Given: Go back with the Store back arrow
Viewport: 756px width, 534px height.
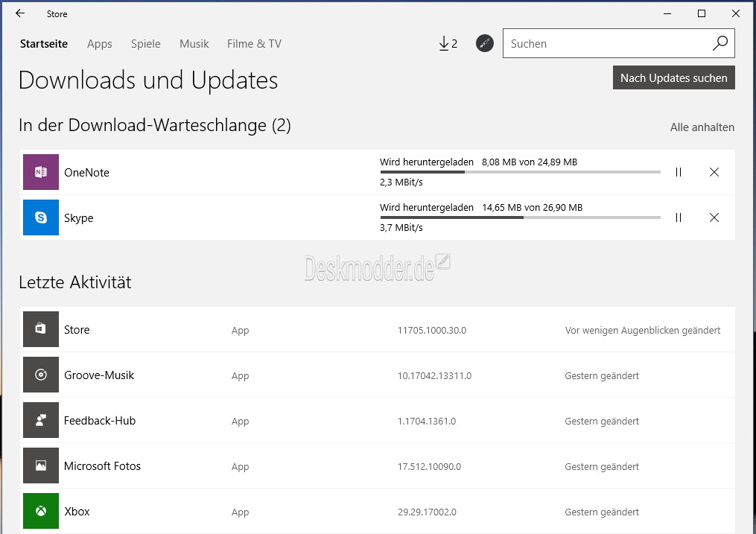Looking at the screenshot, I should (20, 13).
